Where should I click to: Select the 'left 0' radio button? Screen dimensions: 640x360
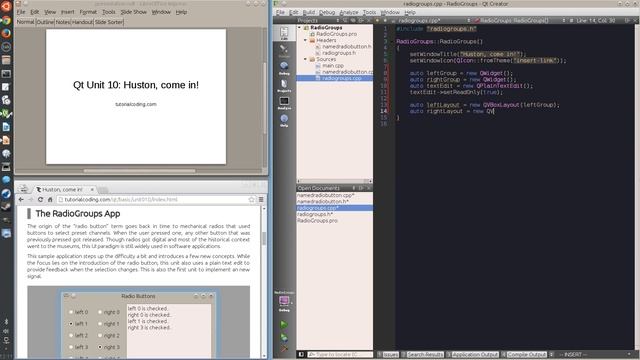coord(71,312)
